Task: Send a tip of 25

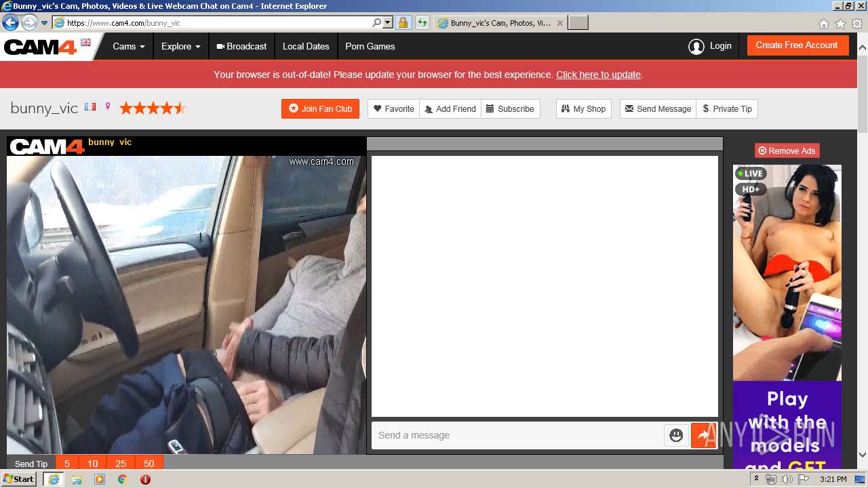Action: coord(121,464)
